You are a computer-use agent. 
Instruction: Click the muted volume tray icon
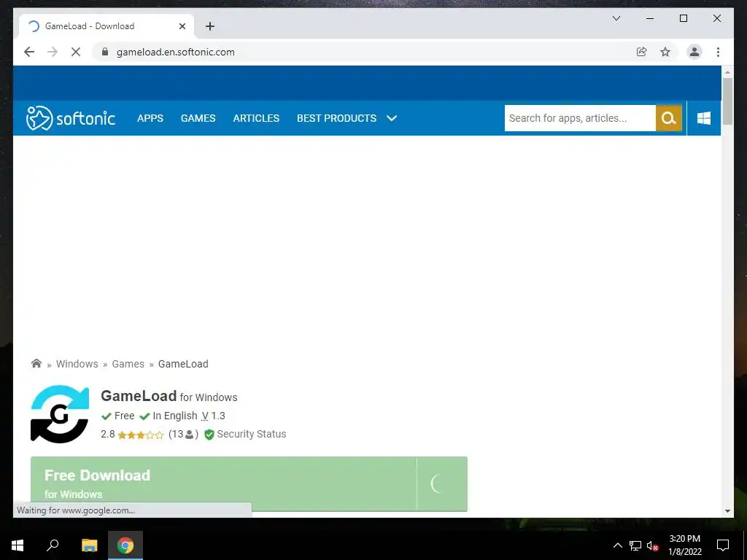pos(653,545)
